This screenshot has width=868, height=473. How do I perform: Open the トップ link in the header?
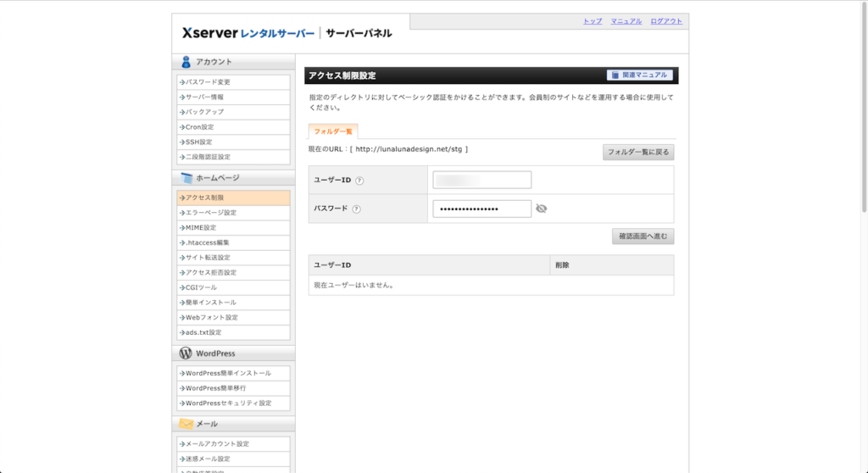pyautogui.click(x=593, y=21)
